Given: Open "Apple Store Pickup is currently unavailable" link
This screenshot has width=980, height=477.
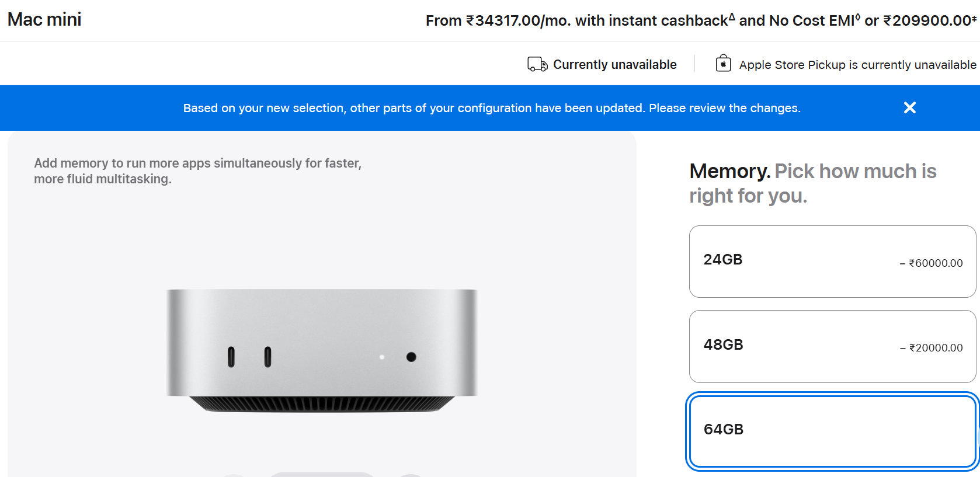Looking at the screenshot, I should tap(857, 65).
